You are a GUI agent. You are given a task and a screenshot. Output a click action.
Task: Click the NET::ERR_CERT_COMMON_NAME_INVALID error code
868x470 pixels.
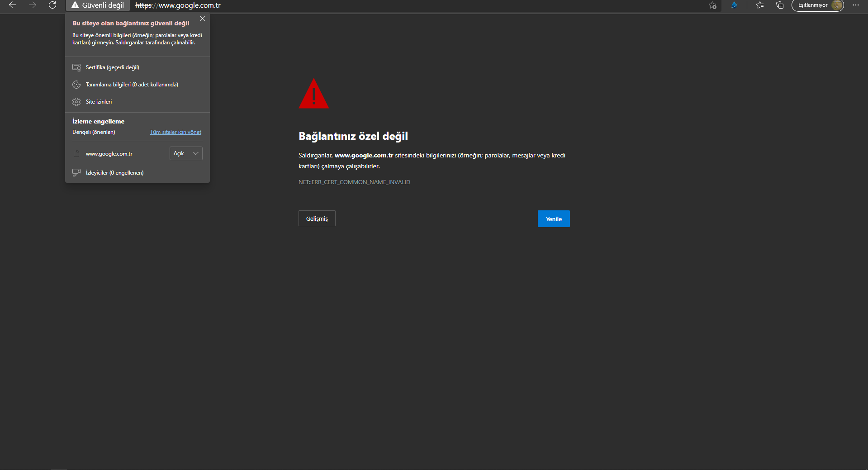[354, 182]
